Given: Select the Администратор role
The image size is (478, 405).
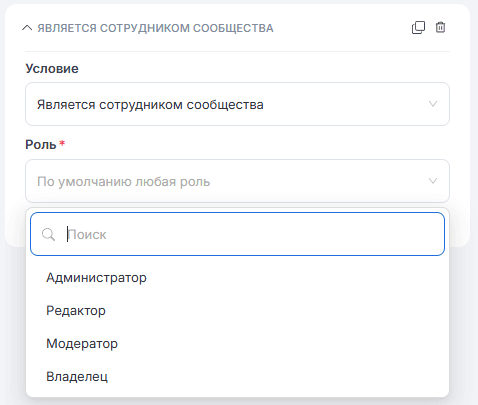Looking at the screenshot, I should point(237,278).
